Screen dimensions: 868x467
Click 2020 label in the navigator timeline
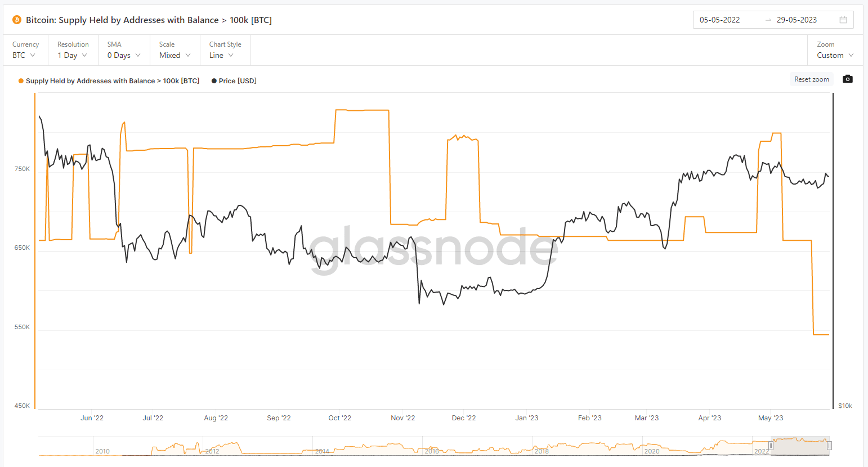pyautogui.click(x=652, y=451)
